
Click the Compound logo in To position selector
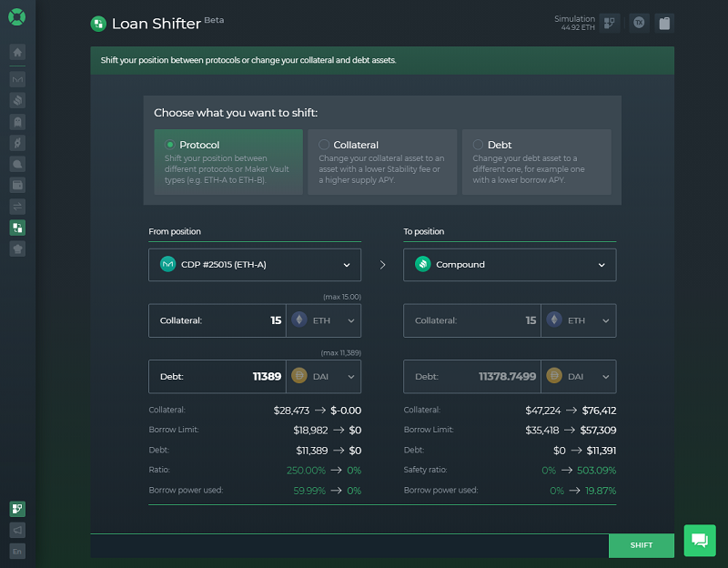tap(422, 264)
